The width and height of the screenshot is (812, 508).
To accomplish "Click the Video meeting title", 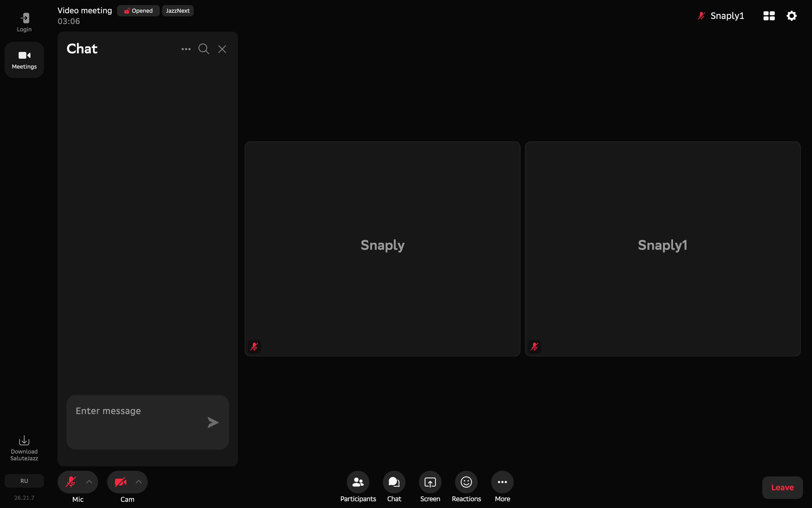I will tap(85, 10).
